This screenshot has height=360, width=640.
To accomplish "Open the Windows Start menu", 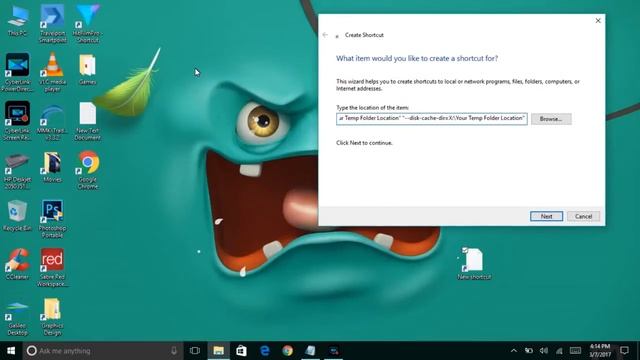I will click(x=11, y=351).
